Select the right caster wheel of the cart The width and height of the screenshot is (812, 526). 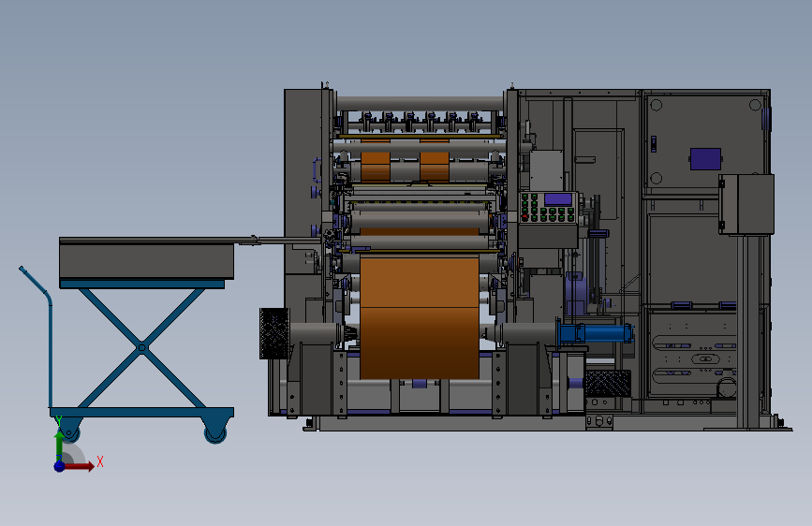coord(215,431)
